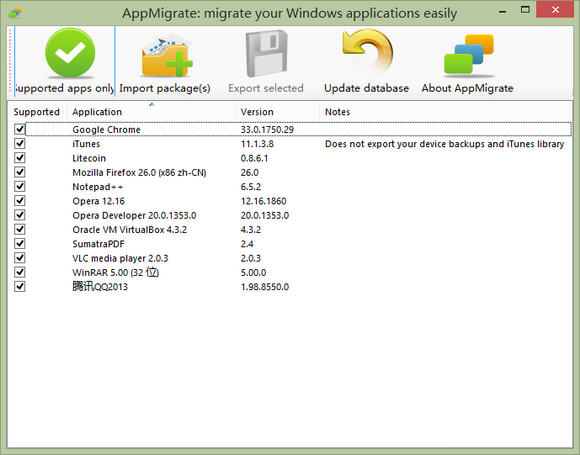Click the AppMigrate title bar app icon

15,13
